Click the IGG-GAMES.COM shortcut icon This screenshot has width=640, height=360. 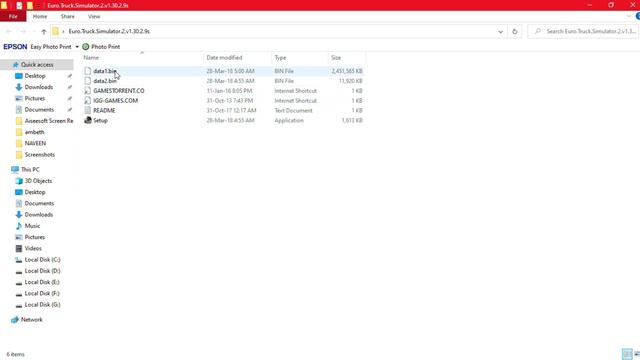[x=88, y=100]
